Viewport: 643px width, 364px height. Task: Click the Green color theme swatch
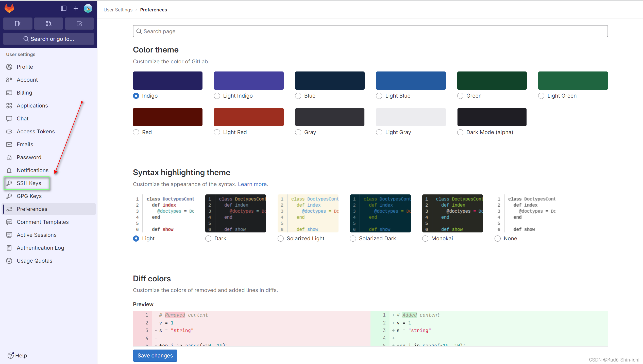[492, 80]
